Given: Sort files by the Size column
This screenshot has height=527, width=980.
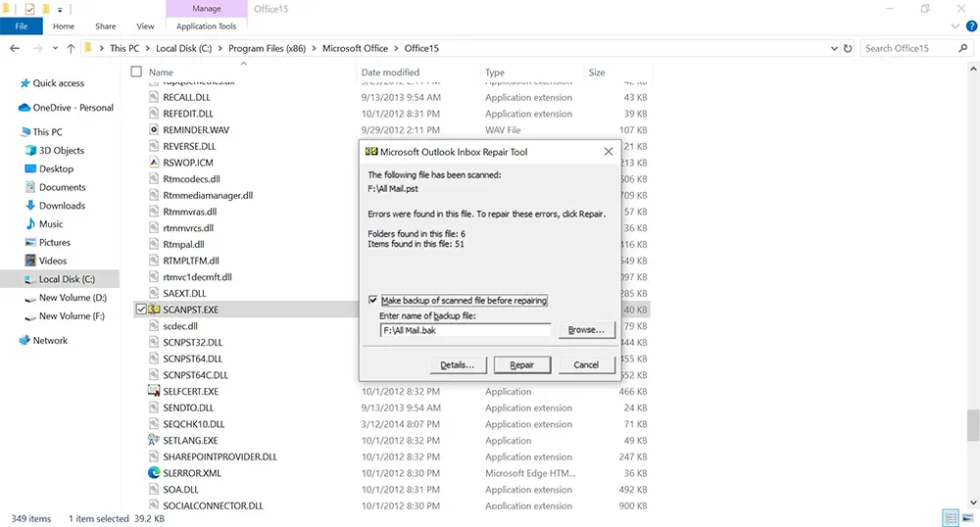Looking at the screenshot, I should [596, 72].
